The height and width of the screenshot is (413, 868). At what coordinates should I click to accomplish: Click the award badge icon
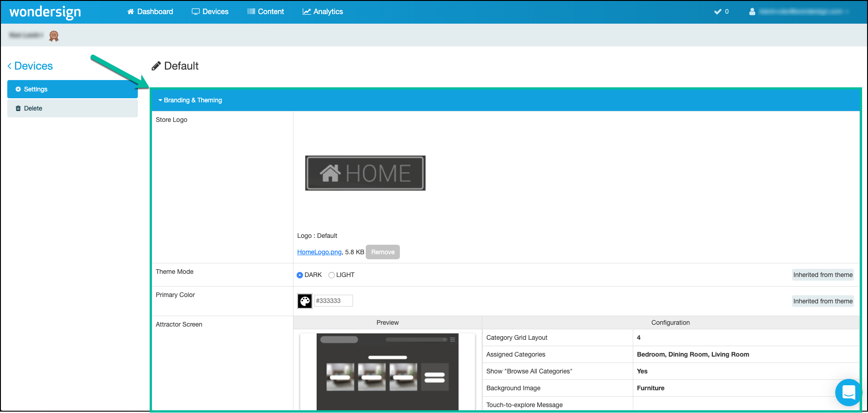click(x=54, y=36)
